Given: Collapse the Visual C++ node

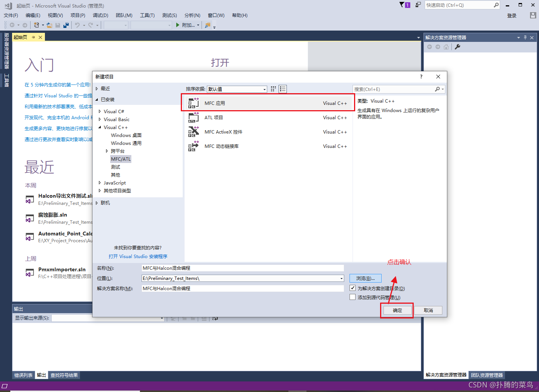Looking at the screenshot, I should (100, 127).
